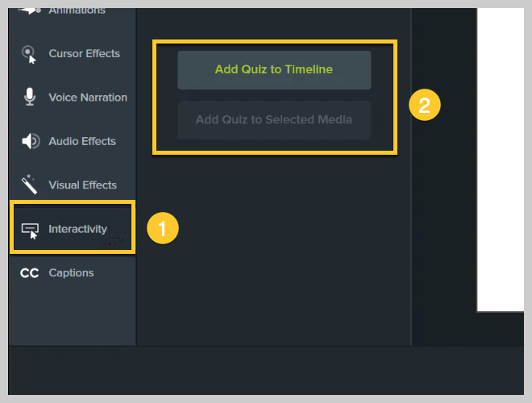
Task: Open the Voice Narration tab label
Action: click(x=88, y=98)
